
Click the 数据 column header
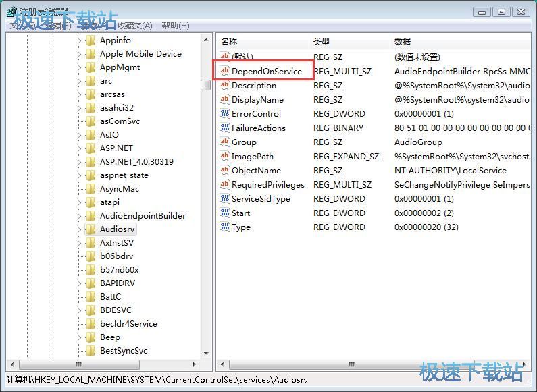(460, 41)
